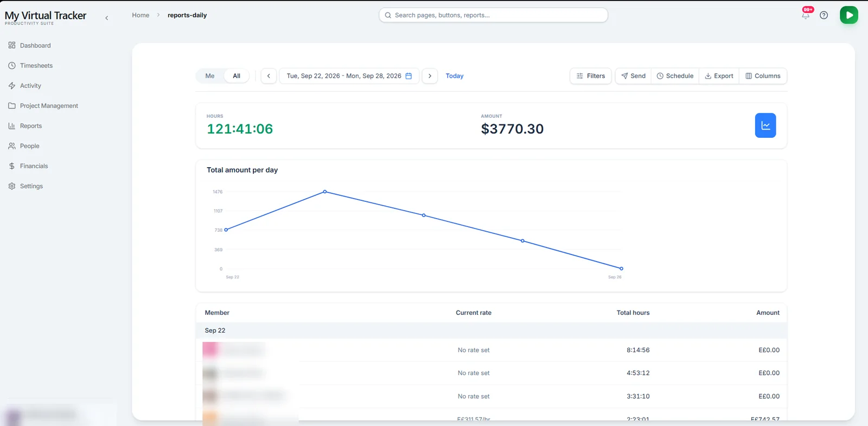This screenshot has height=426, width=868.
Task: Click the My Virtual Tracker logo
Action: pos(46,17)
